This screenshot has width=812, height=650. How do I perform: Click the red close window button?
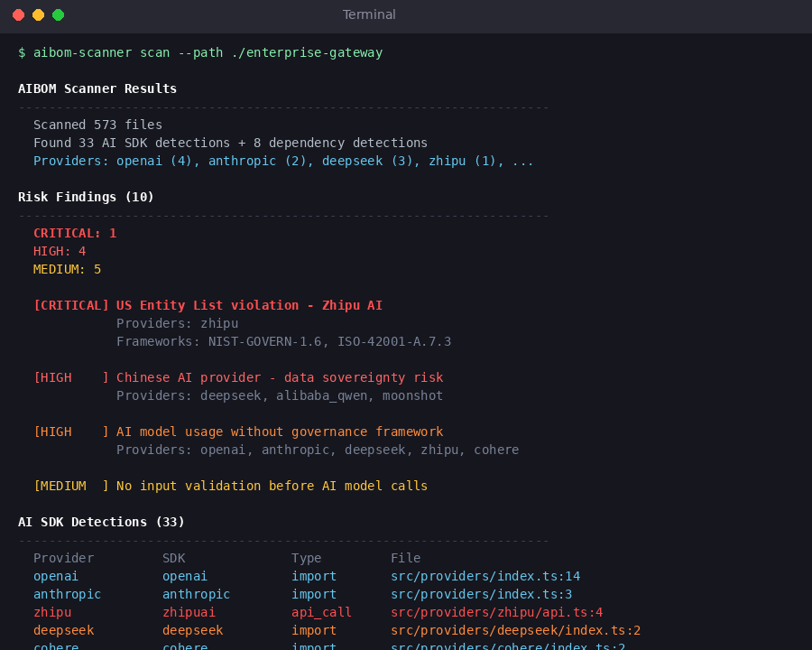point(19,15)
